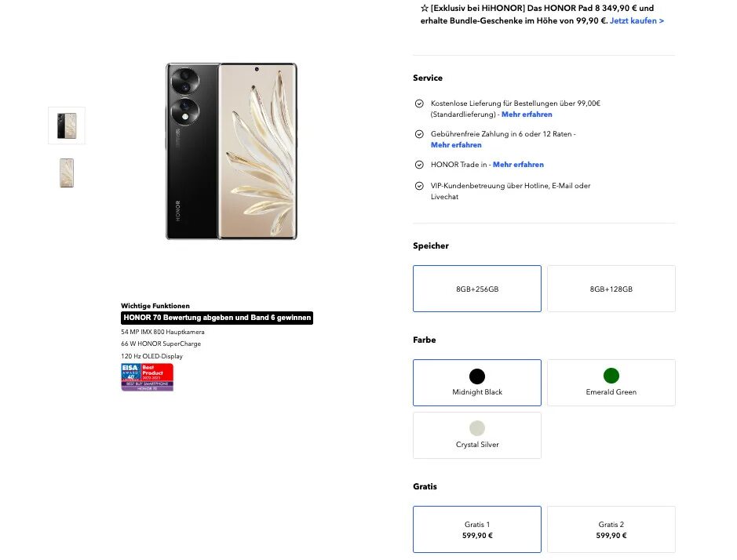Select the 8GB+128GB storage option
The width and height of the screenshot is (737, 560).
click(611, 289)
